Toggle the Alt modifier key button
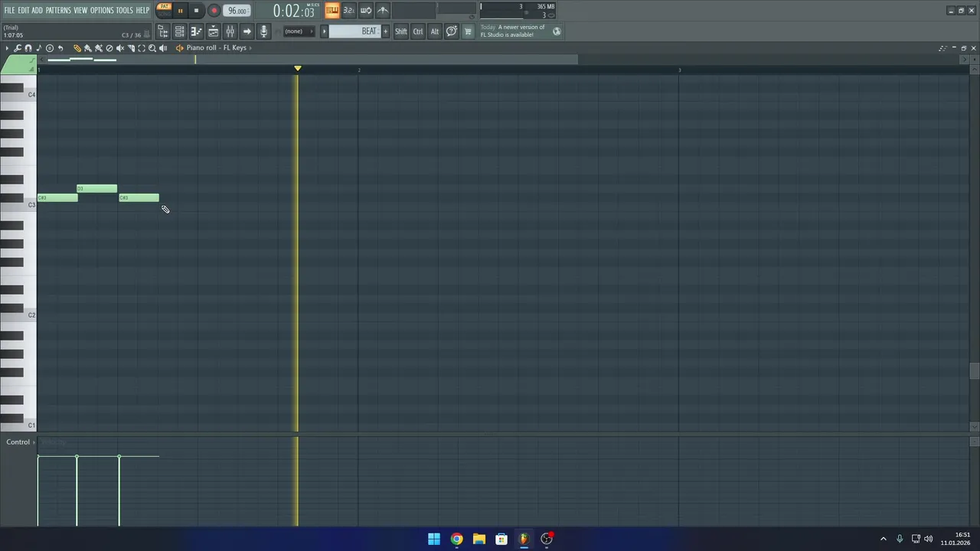Screen dimensions: 980x551 pyautogui.click(x=434, y=31)
